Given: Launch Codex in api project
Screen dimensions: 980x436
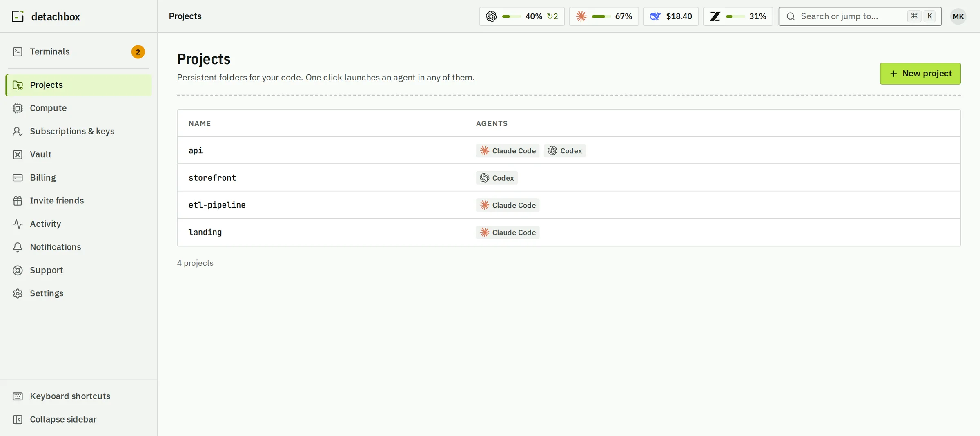Looking at the screenshot, I should click(x=565, y=151).
